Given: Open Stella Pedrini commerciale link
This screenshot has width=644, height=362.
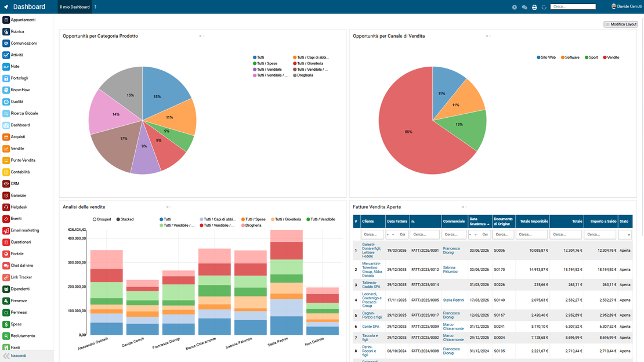Looking at the screenshot, I should pyautogui.click(x=454, y=300).
